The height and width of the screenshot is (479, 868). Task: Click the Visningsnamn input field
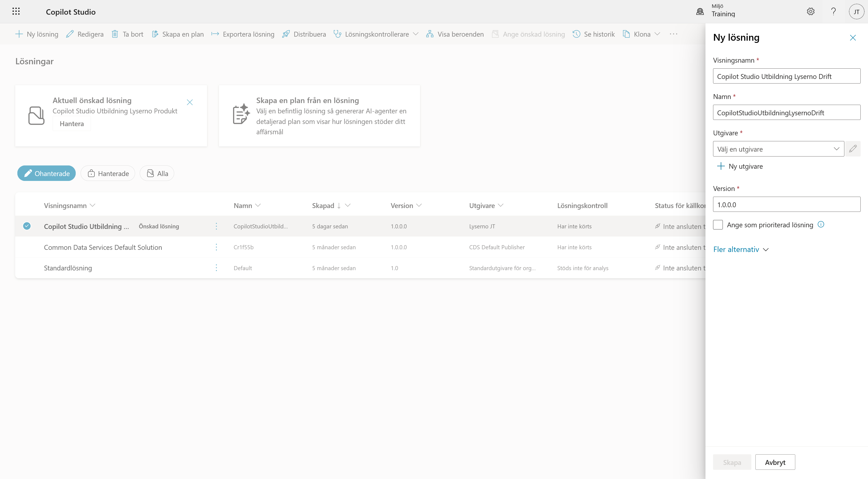[786, 76]
